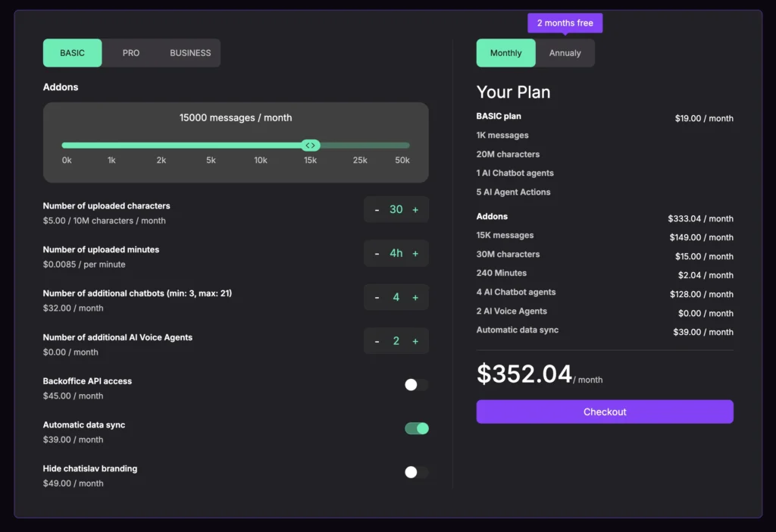Screen dimensions: 776x532
Task: Click the '$45.00 / month' API price
Action: pyautogui.click(x=74, y=396)
